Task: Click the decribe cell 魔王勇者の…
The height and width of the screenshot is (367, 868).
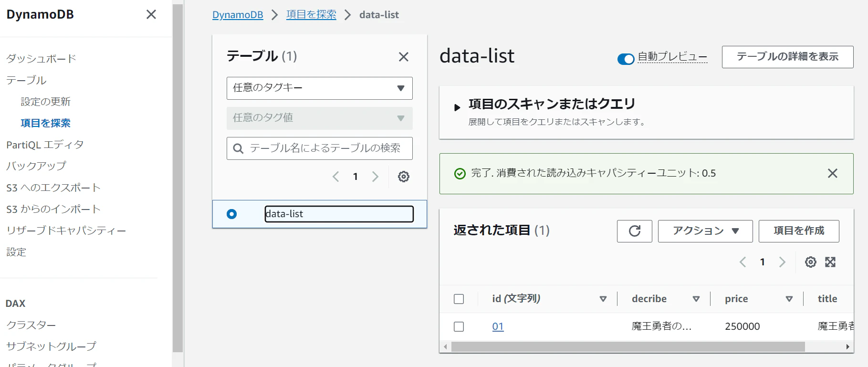Action: (x=661, y=326)
